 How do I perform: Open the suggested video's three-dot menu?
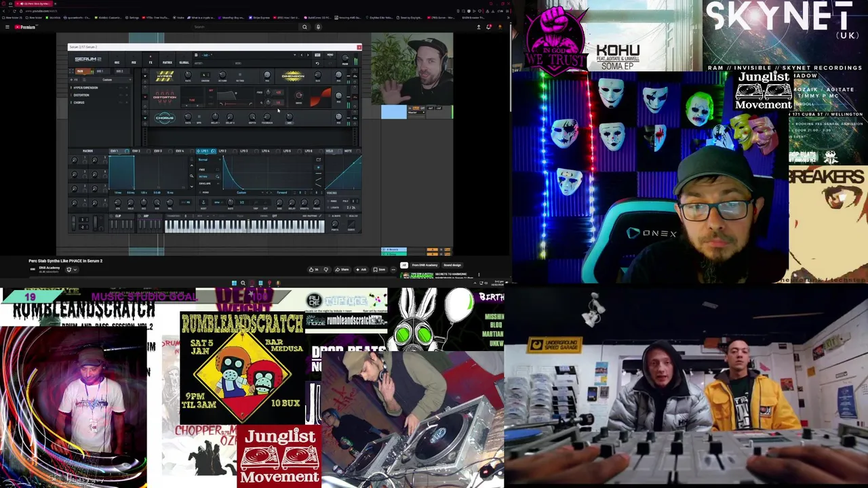[x=479, y=274]
